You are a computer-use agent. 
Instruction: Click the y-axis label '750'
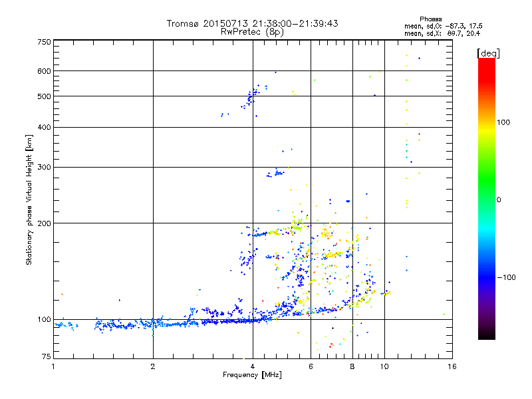44,42
